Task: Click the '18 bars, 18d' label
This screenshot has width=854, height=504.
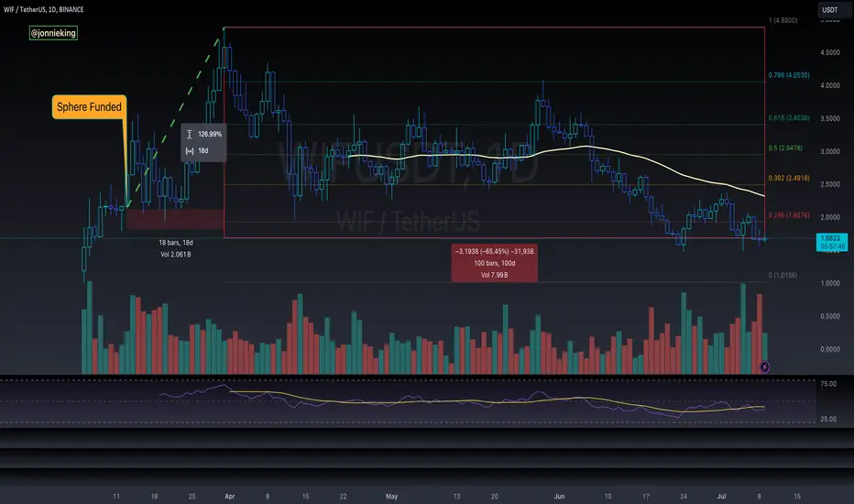Action: pos(176,243)
